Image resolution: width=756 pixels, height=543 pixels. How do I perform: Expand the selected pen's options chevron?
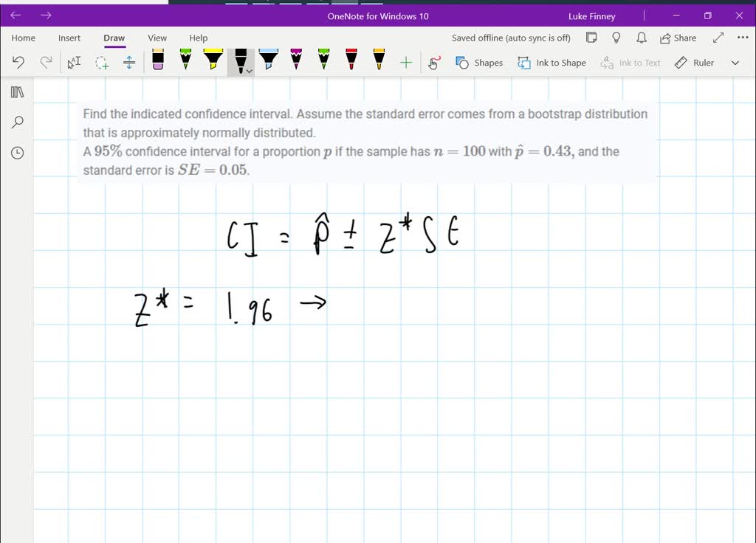click(x=250, y=71)
